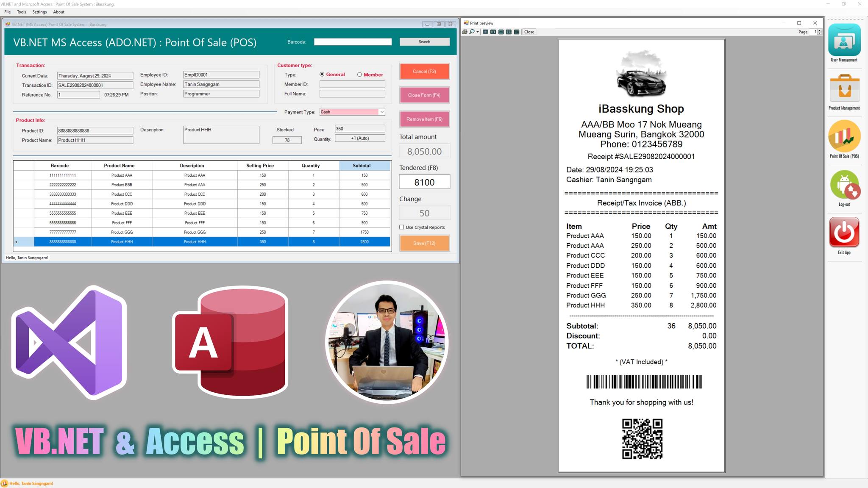The image size is (868, 488).
Task: Click the Save (F12) button
Action: pyautogui.click(x=424, y=243)
